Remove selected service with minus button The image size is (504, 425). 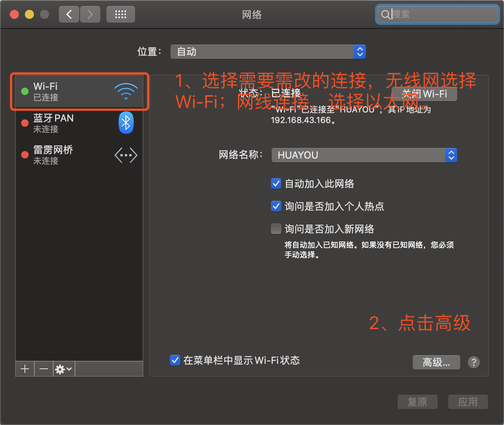(x=44, y=369)
